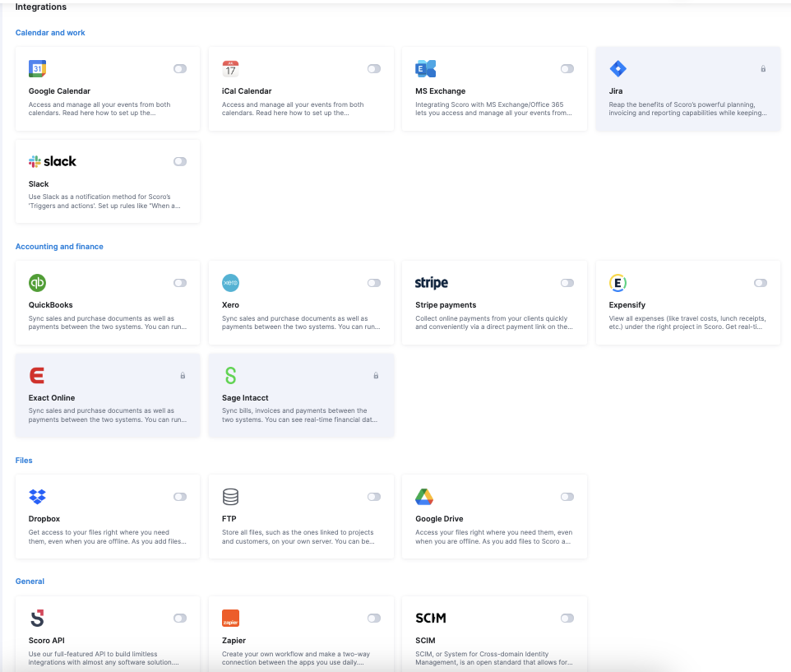Viewport: 791px width, 672px height.
Task: Click the Xero card title
Action: click(230, 305)
